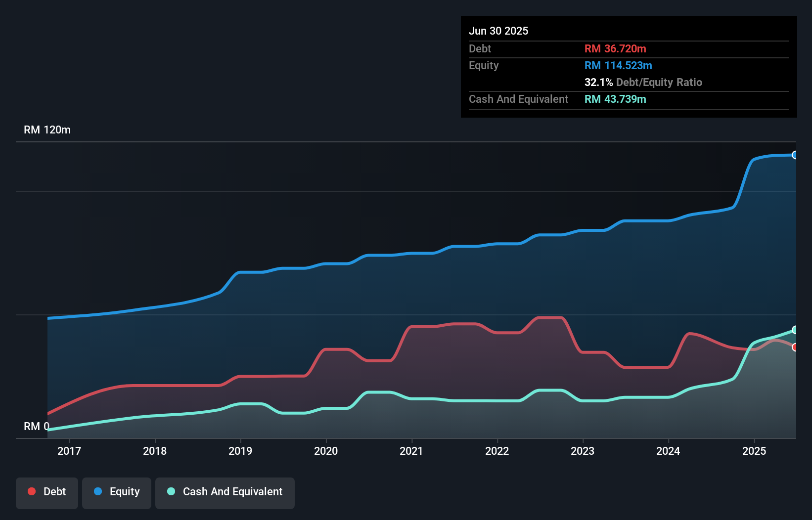Select the red Debt endpoint marker

[795, 347]
